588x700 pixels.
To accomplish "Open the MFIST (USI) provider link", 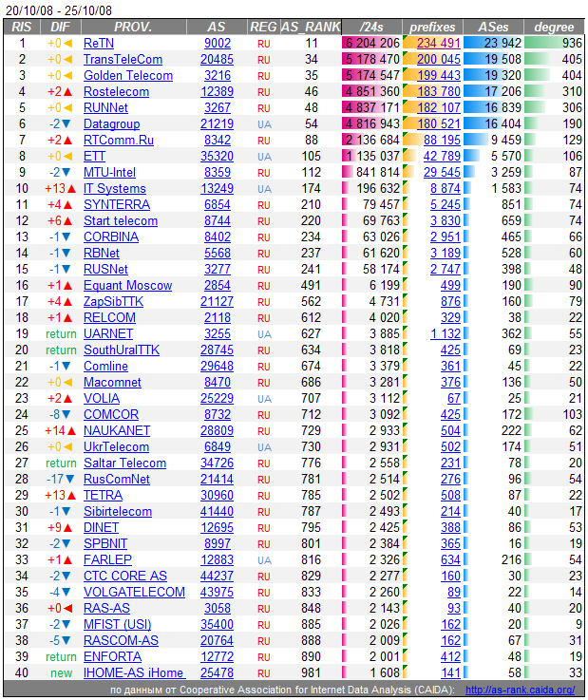I will click(x=118, y=624).
